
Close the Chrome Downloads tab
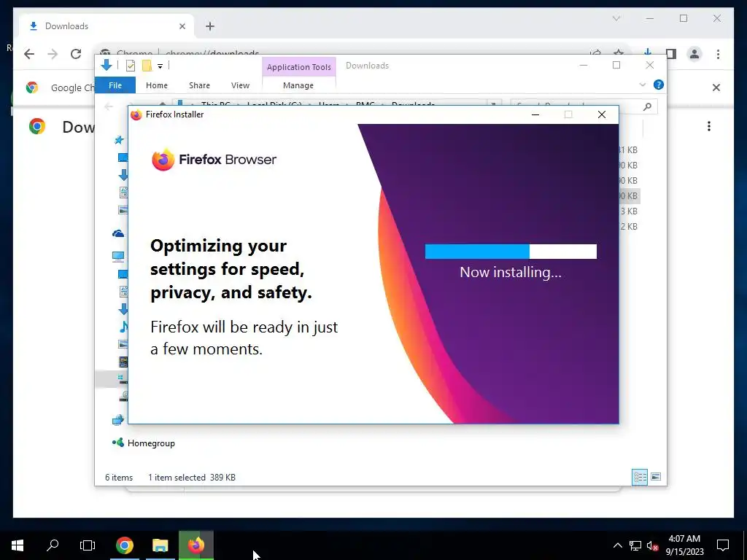pyautogui.click(x=182, y=27)
